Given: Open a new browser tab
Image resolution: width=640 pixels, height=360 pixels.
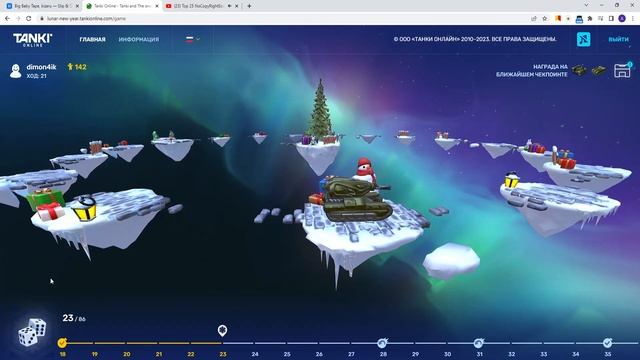Looking at the screenshot, I should (x=249, y=6).
